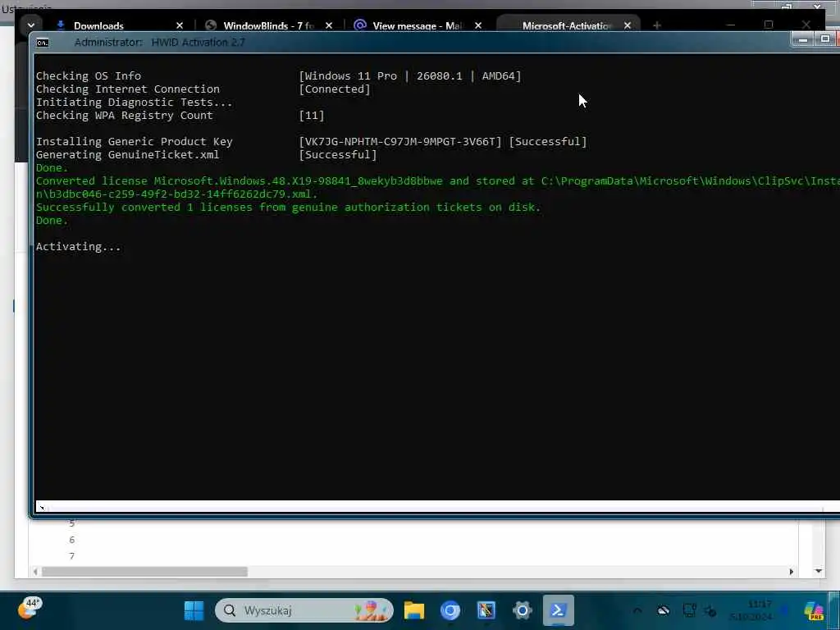The width and height of the screenshot is (840, 630).
Task: Click 'Initiating Diagnostic Tests...' line
Action: pyautogui.click(x=134, y=103)
